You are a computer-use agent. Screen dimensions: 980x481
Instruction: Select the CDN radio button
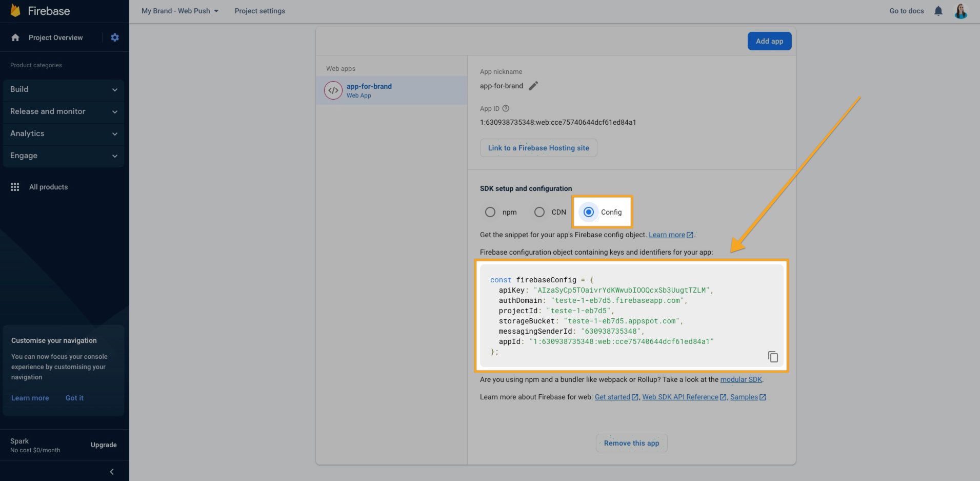[x=539, y=212]
